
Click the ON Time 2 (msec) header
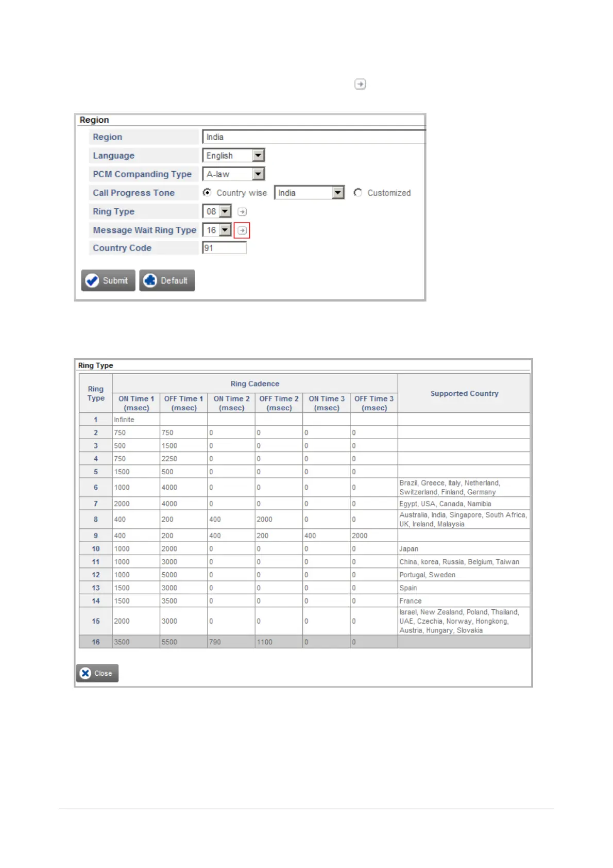pyautogui.click(x=231, y=403)
